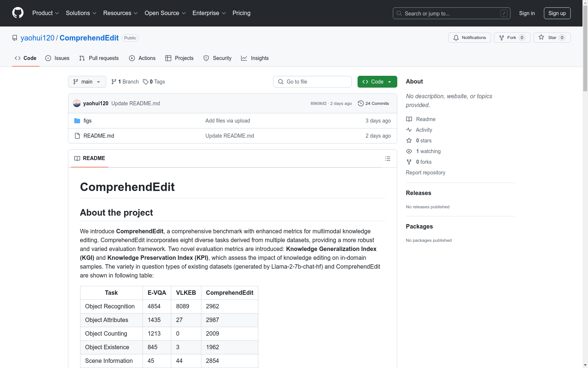Click the Pricing link
Image resolution: width=588 pixels, height=368 pixels.
[x=241, y=13]
